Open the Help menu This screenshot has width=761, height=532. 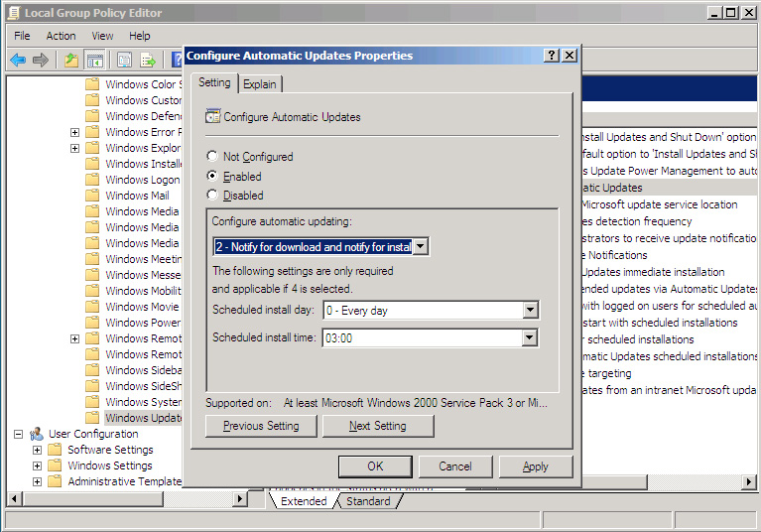139,36
